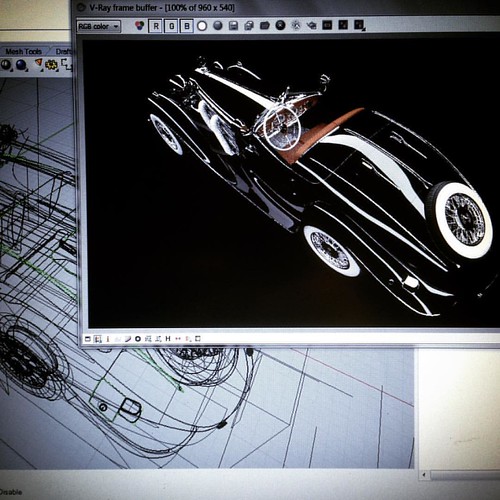Click the region render icon in V-Ray toolbar
Screen dimensions: 500x500
click(x=327, y=25)
